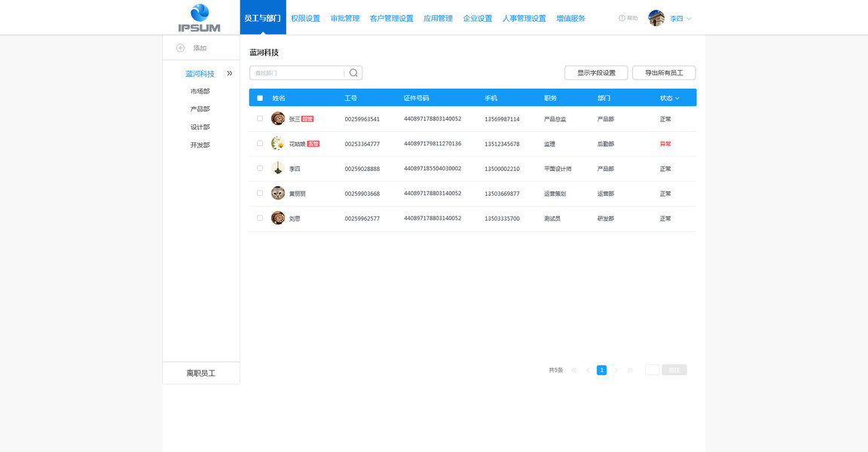Viewport: 868px width, 452px height.
Task: Click phone number 13512345678
Action: click(x=502, y=144)
